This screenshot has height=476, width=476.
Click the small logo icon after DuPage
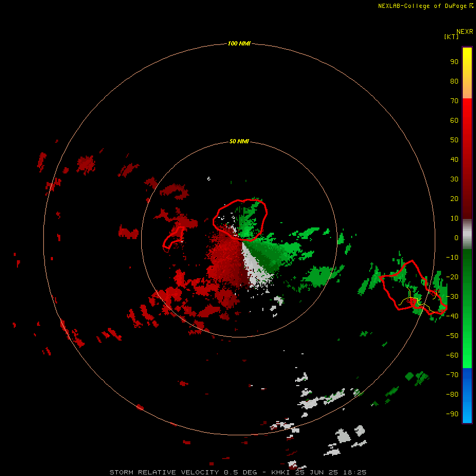(471, 6)
